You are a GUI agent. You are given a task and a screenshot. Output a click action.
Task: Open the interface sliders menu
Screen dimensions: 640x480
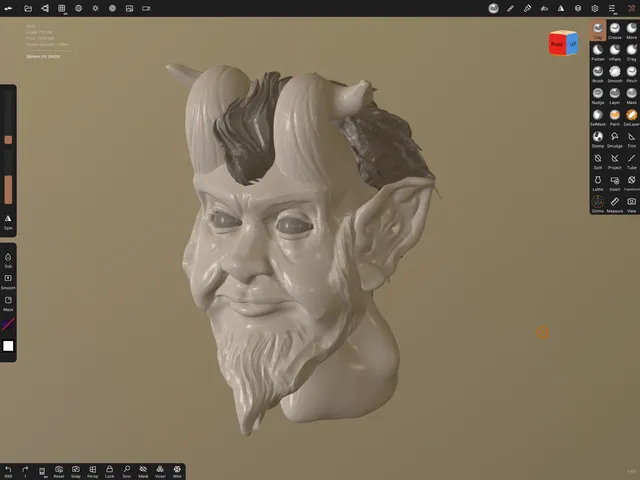[612, 8]
